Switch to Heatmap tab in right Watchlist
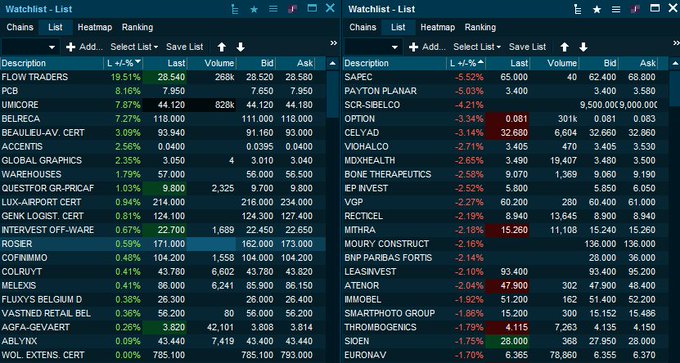The height and width of the screenshot is (363, 680). click(438, 27)
